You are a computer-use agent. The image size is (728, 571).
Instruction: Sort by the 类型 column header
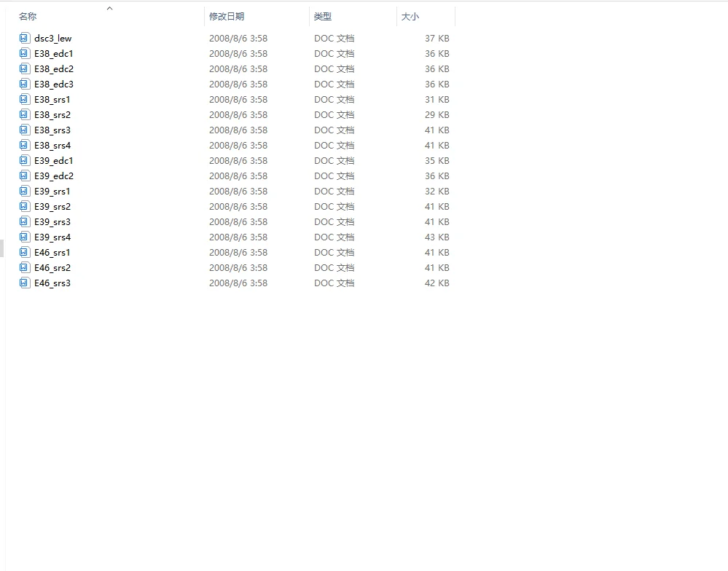point(323,17)
